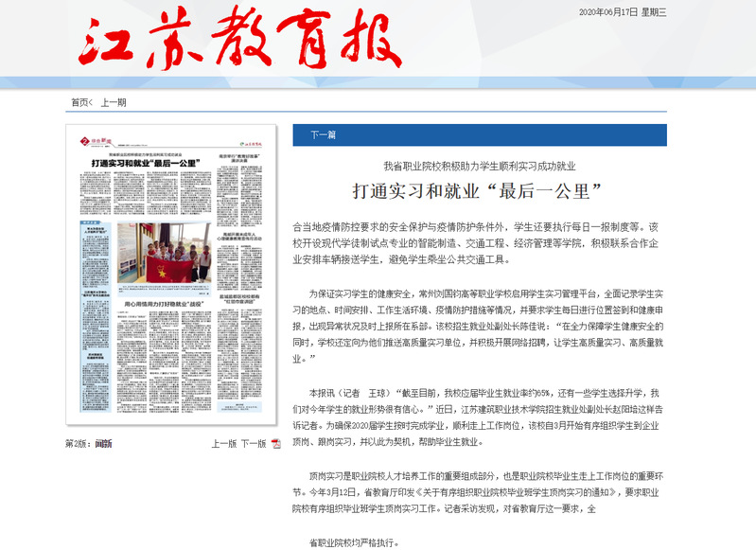Image resolution: width=756 pixels, height=550 pixels.
Task: Go to 下一版 next page
Action: pos(253,443)
